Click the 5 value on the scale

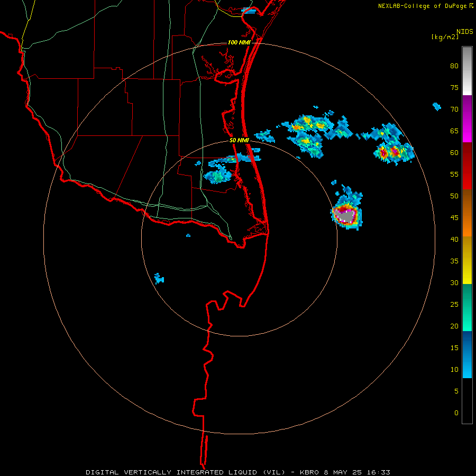pos(456,391)
